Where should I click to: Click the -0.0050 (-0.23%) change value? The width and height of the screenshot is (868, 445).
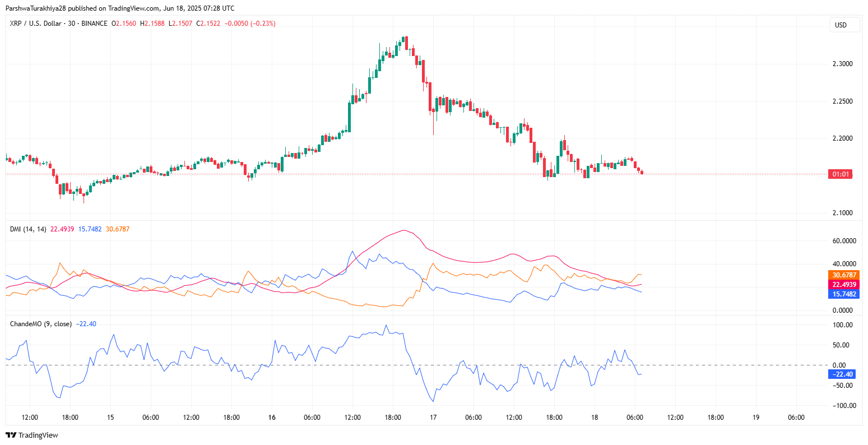point(250,24)
